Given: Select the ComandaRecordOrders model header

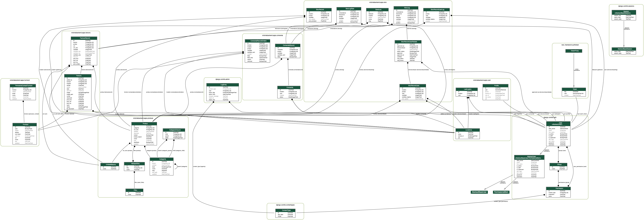Looking at the screenshot, I should (258, 41).
